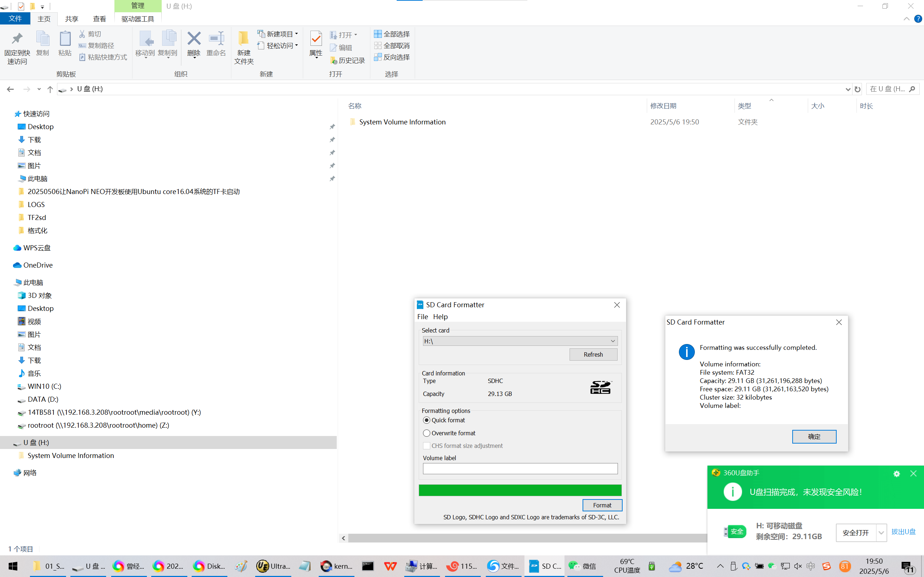The image size is (924, 577).
Task: Click the New folder (新建文件夹) icon
Action: pyautogui.click(x=244, y=39)
